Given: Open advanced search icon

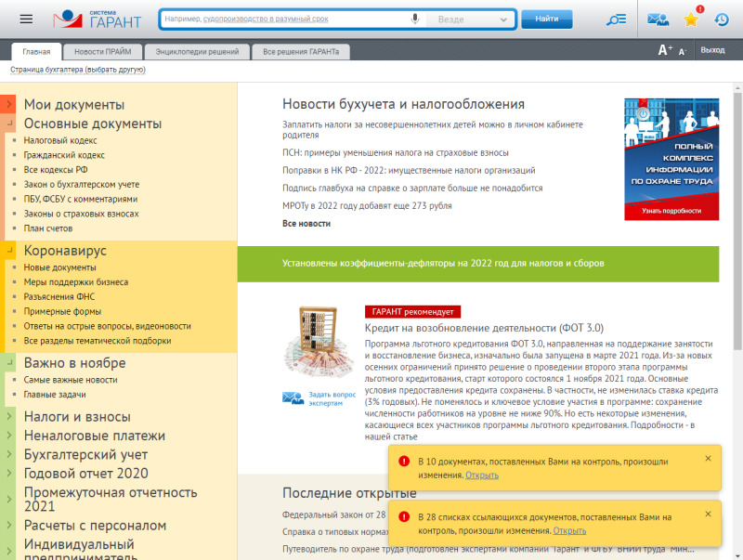Looking at the screenshot, I should [x=616, y=20].
